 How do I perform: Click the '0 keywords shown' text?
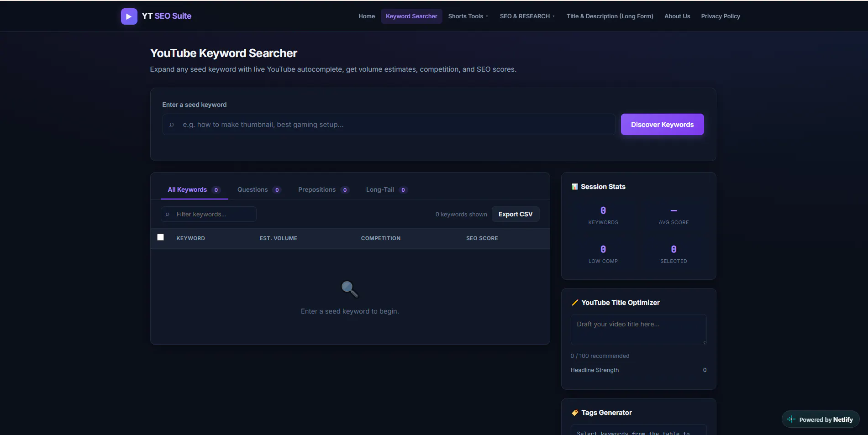(461, 215)
